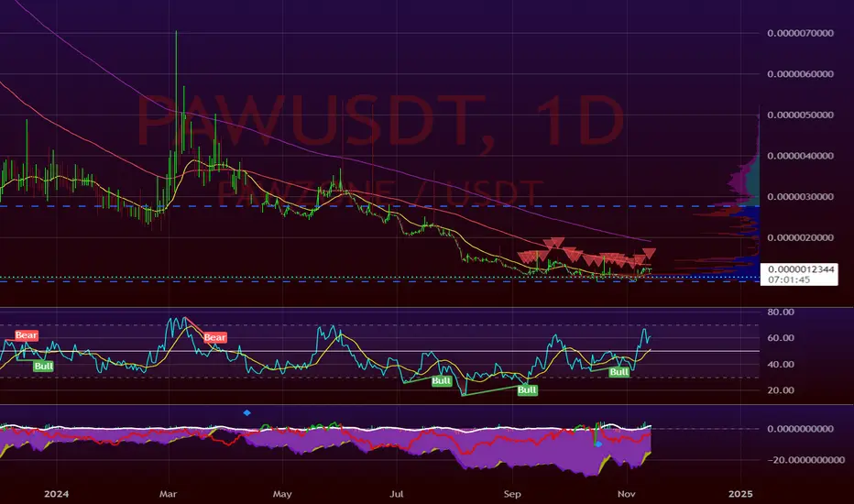Image resolution: width=854 pixels, height=504 pixels.
Task: Click the 07:01:45 candle countdown
Action: pos(789,279)
